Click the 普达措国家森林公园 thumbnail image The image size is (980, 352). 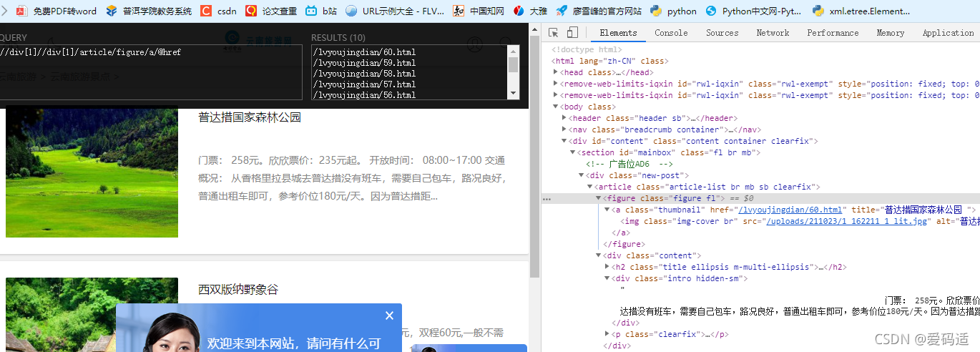92,172
